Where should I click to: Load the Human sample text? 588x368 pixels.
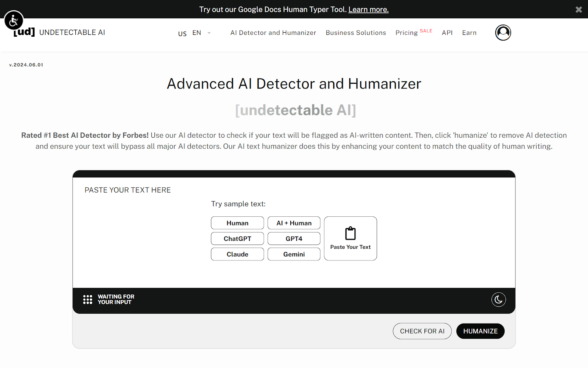(x=237, y=223)
